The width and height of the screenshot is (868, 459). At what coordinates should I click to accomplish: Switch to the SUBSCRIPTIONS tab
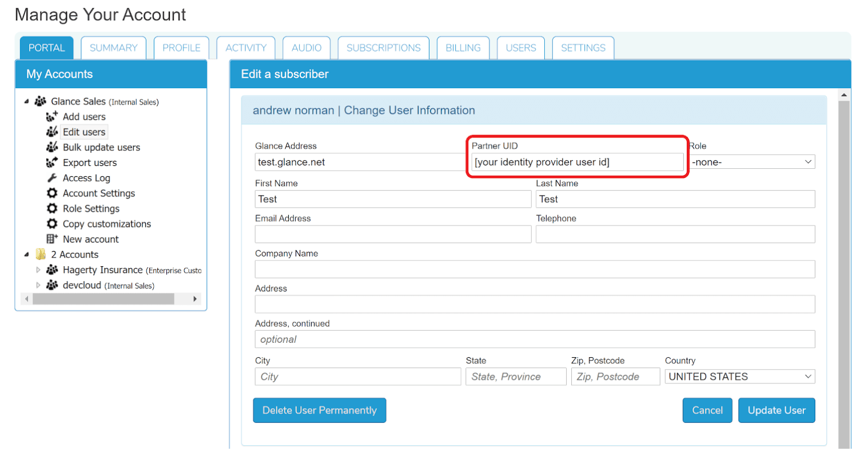coord(383,48)
